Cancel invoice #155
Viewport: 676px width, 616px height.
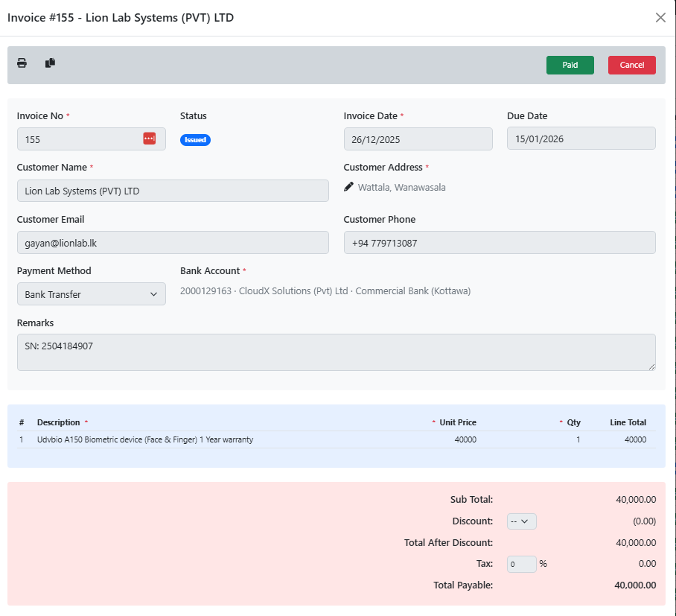tap(631, 65)
